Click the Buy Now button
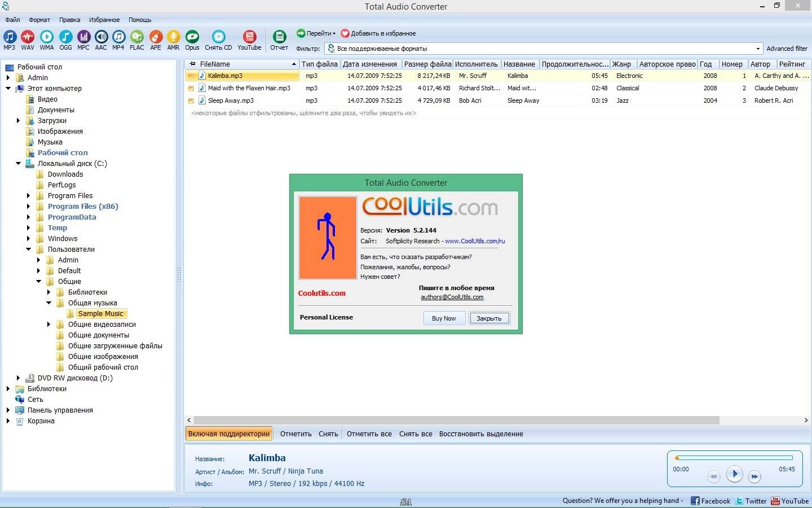The image size is (812, 508). point(444,318)
